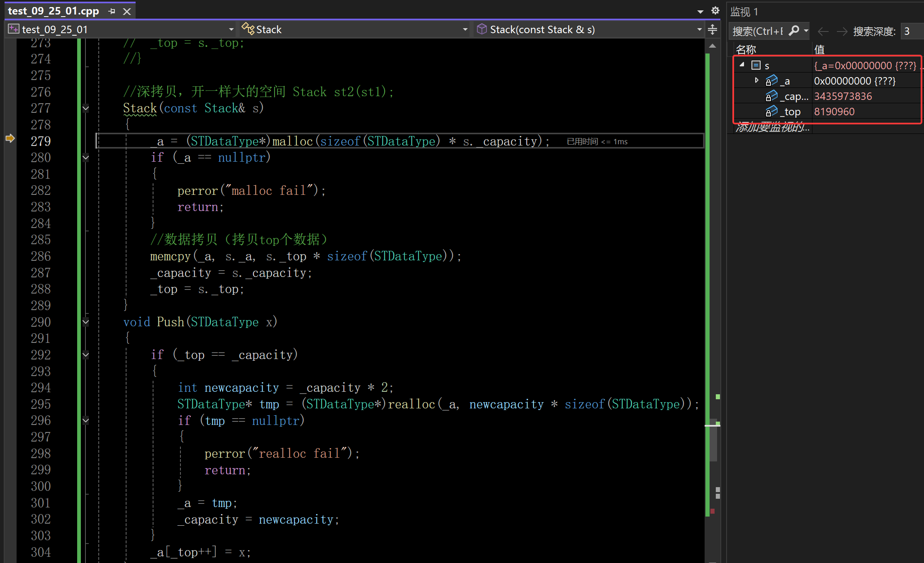Click the C++ project icon in scope dropdown
The width and height of the screenshot is (924, 563).
pos(14,29)
